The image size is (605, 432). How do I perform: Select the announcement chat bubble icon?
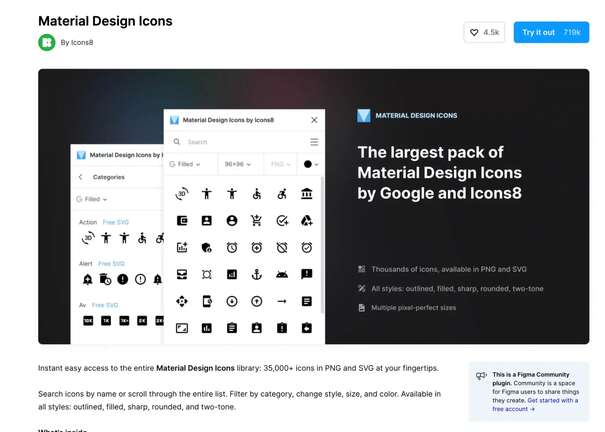307,274
